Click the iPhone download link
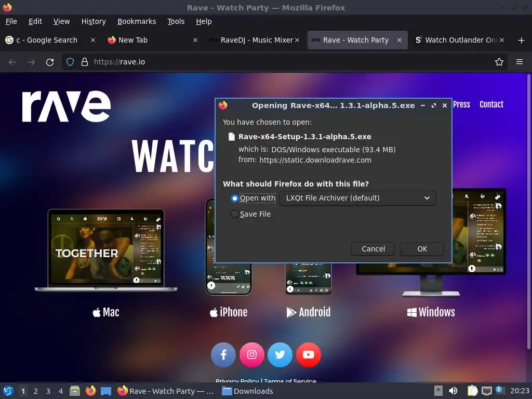This screenshot has width=532, height=399. click(x=229, y=312)
